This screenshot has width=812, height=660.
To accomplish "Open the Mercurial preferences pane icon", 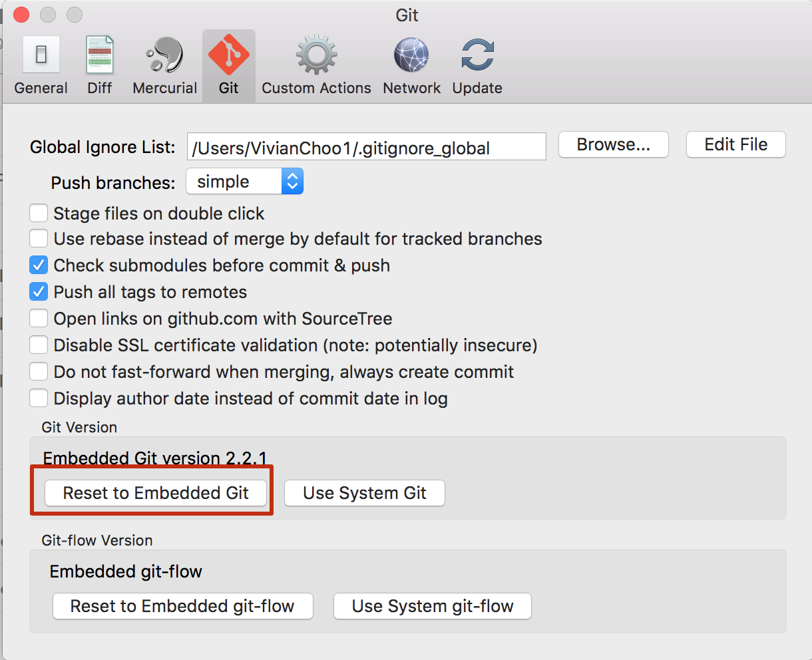I will click(x=164, y=55).
